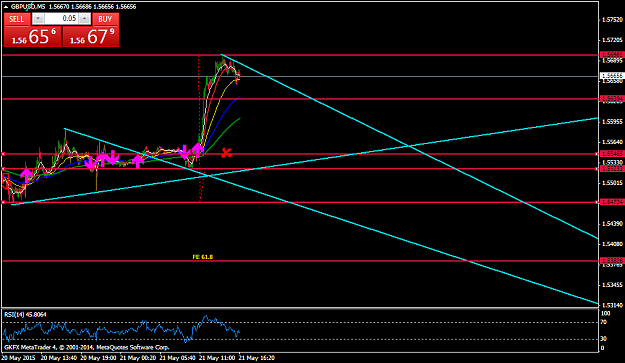
Task: Click the 20 May 2015 time label
Action: click(18, 358)
